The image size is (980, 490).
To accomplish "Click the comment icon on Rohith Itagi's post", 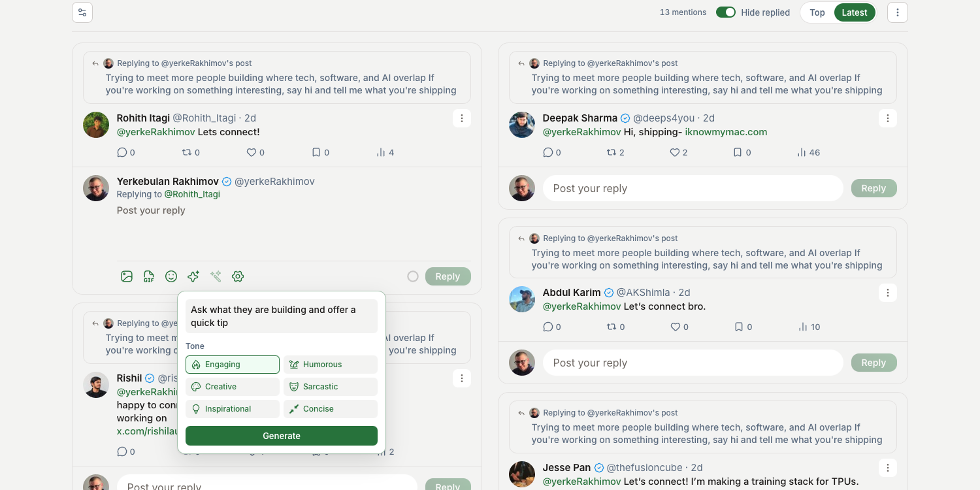I will point(122,152).
